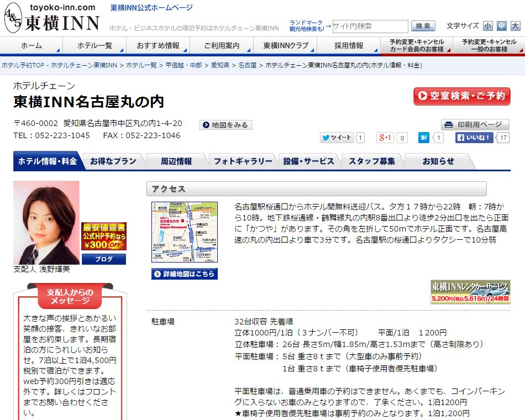Click the 検索 search button
Viewport: 525px width, 420px height.
(423, 26)
